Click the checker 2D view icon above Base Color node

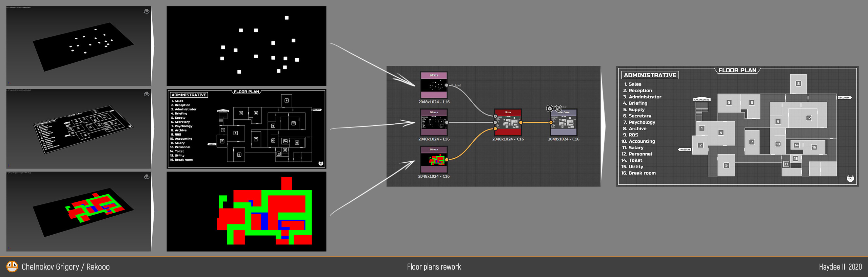pos(558,108)
